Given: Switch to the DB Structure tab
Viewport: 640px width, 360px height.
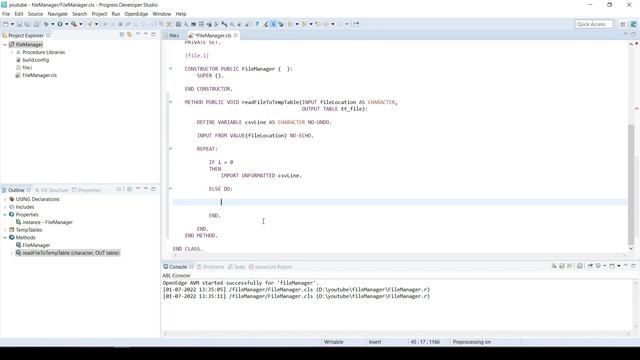Looking at the screenshot, I should pyautogui.click(x=51, y=190).
